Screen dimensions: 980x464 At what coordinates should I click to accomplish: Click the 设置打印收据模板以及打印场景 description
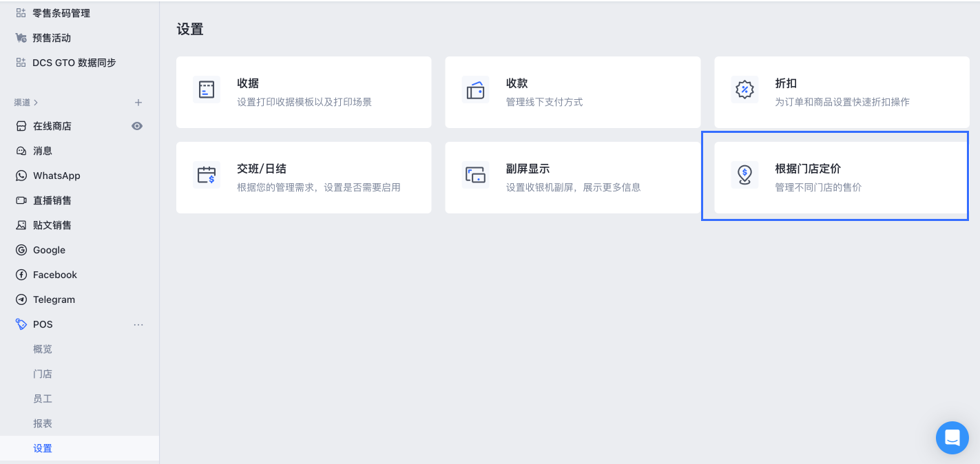[x=304, y=102]
